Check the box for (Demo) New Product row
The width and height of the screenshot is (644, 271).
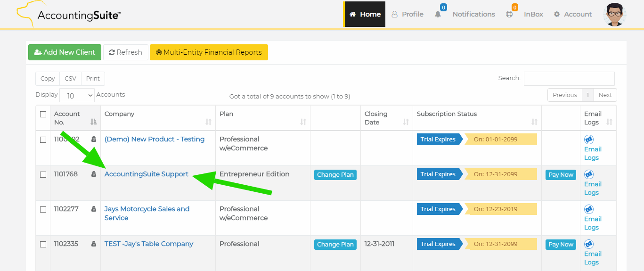43,140
